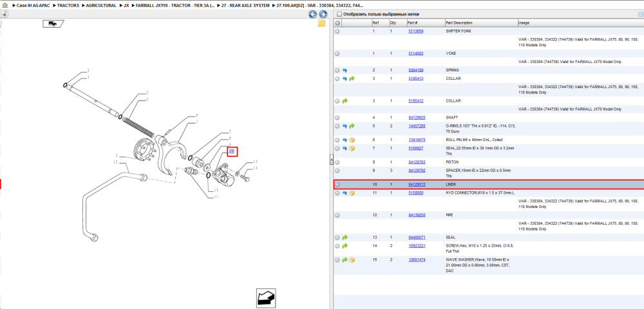Click the Part Description column header
This screenshot has width=644, height=309.
point(481,23)
